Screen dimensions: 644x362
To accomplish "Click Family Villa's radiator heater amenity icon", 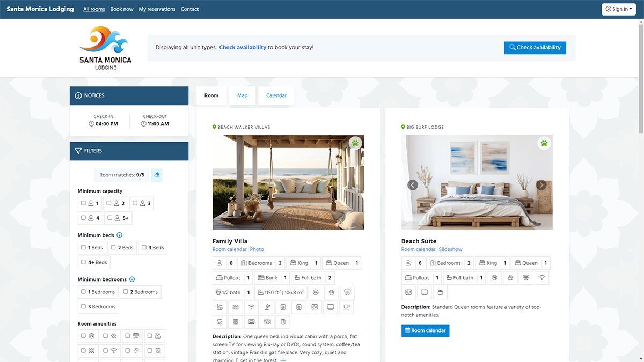I will tap(236, 307).
